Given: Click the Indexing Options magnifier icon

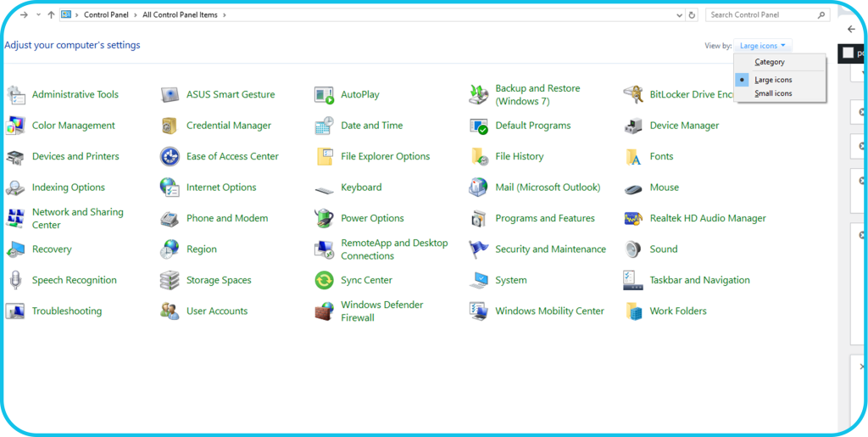Looking at the screenshot, I should click(15, 188).
